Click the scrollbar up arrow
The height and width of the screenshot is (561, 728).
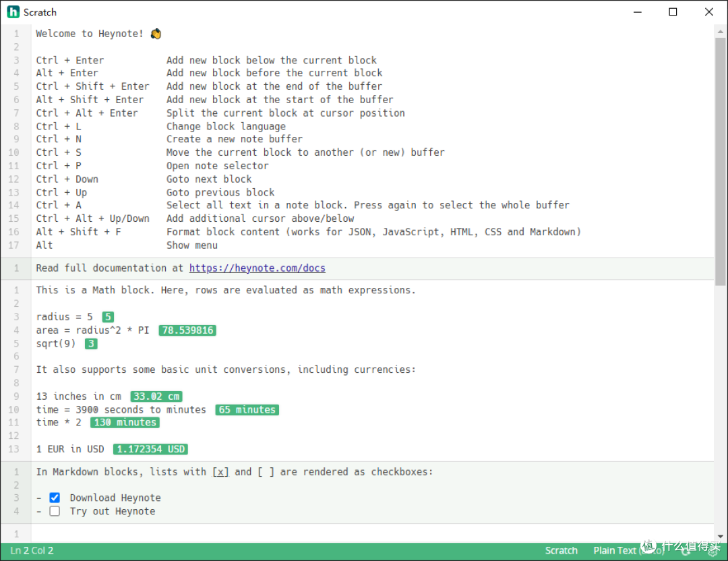point(720,32)
